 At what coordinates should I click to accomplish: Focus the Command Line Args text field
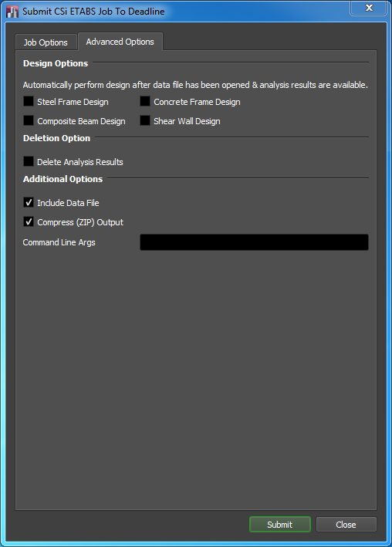pyautogui.click(x=254, y=242)
